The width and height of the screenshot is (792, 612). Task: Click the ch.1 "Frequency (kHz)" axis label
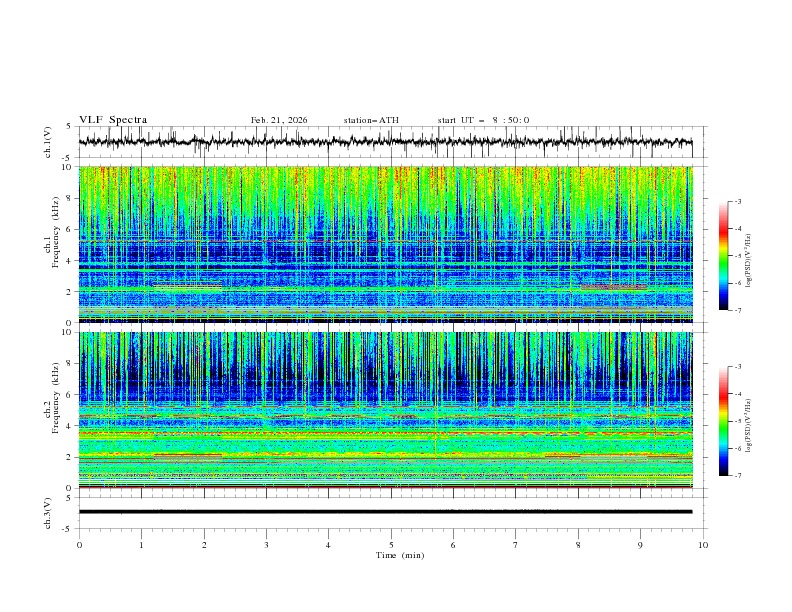point(56,232)
